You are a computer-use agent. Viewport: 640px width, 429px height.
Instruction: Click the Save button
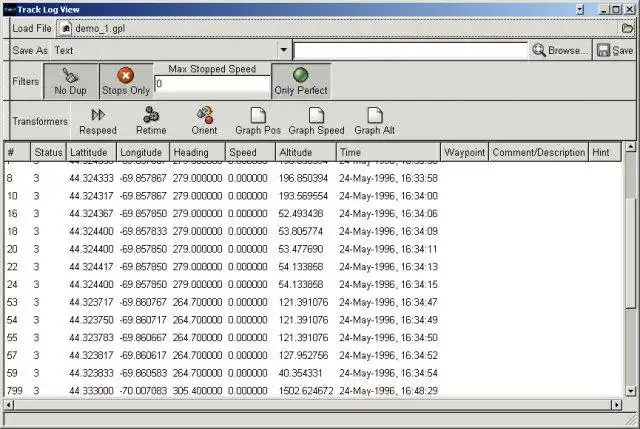pos(615,50)
